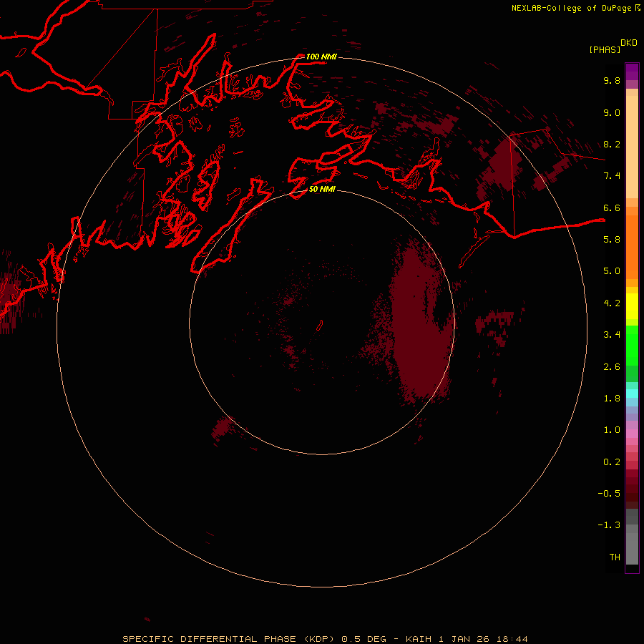Click the TH threshold label
Screen dimensions: 644x644
pos(615,557)
